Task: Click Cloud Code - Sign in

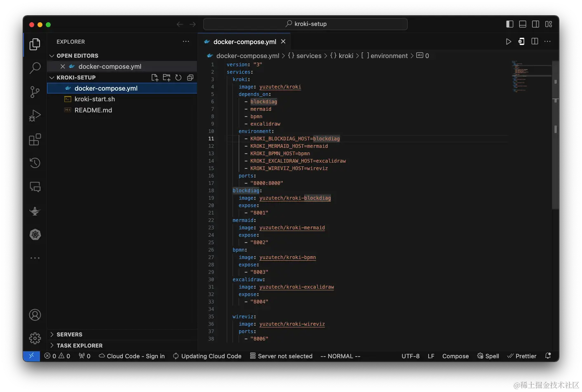Action: [132, 356]
